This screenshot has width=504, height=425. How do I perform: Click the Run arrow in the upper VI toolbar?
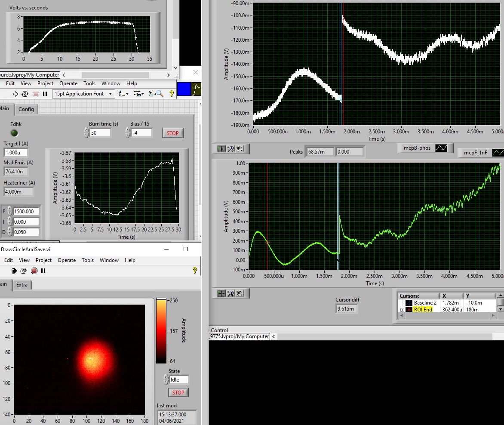click(16, 94)
